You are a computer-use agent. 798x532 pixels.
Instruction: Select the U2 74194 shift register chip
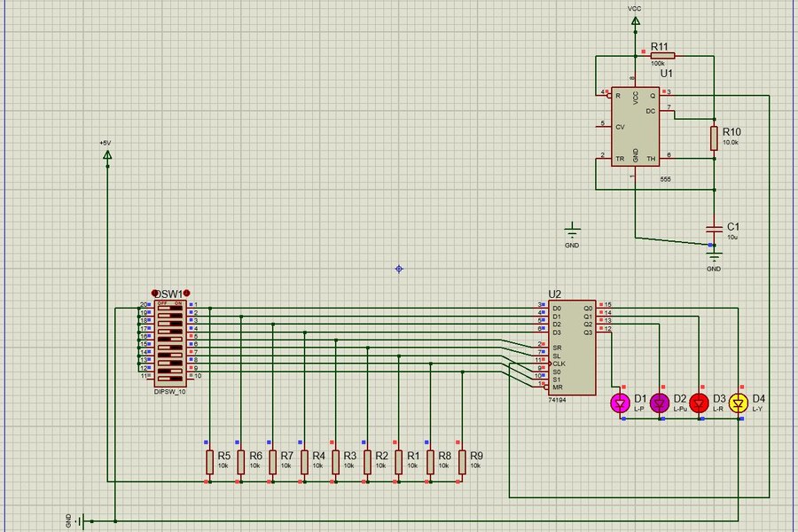(x=572, y=348)
